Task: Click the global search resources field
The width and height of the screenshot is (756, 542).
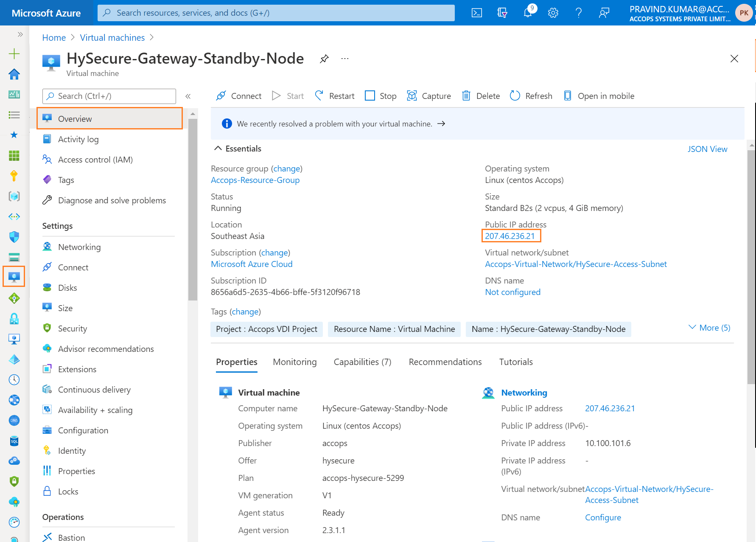Action: pyautogui.click(x=276, y=13)
